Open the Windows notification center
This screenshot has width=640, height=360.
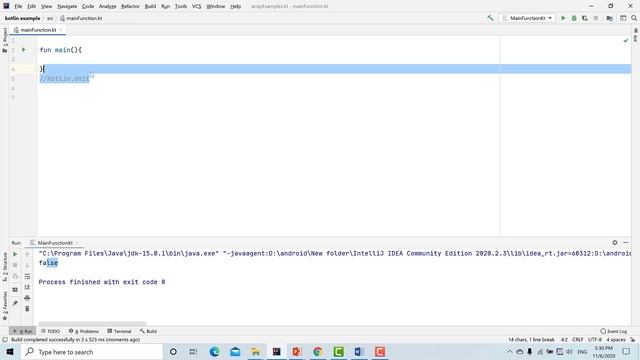tap(627, 351)
